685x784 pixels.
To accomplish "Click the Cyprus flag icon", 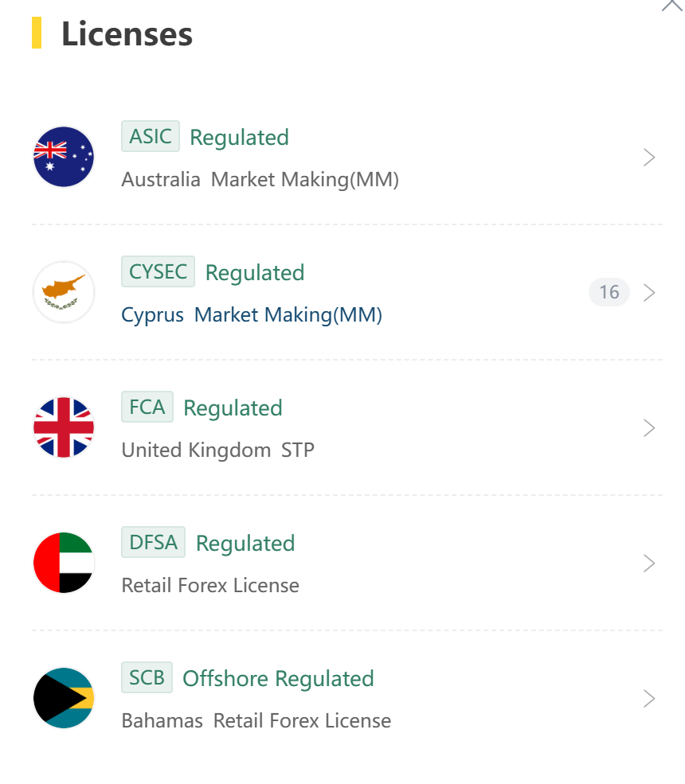I will (x=64, y=292).
